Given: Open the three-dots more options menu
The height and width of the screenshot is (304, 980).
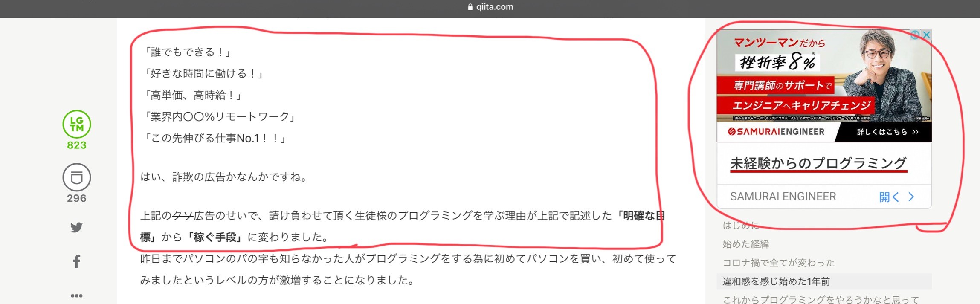Looking at the screenshot, I should click(77, 295).
